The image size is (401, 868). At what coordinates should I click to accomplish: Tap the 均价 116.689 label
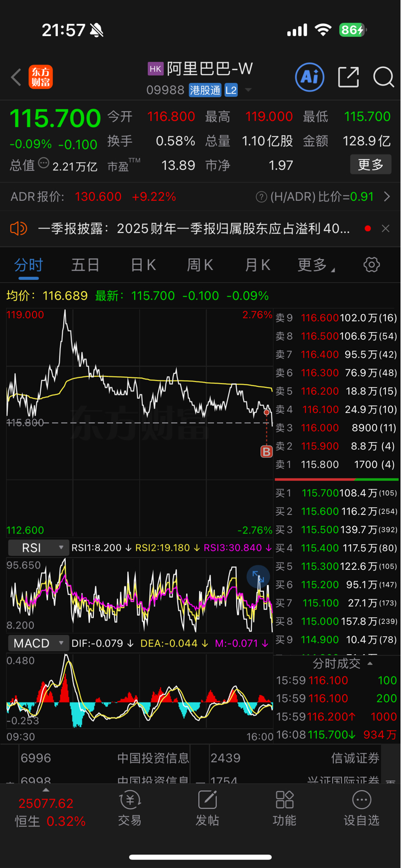(x=47, y=296)
